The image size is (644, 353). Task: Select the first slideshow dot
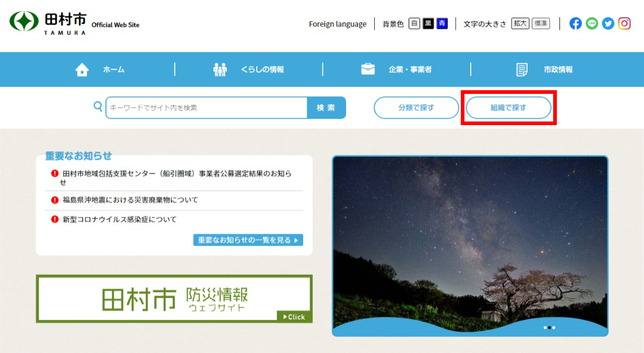click(x=545, y=327)
